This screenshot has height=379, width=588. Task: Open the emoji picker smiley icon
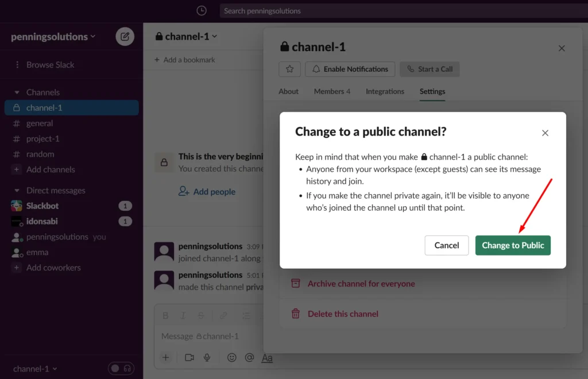pos(232,358)
